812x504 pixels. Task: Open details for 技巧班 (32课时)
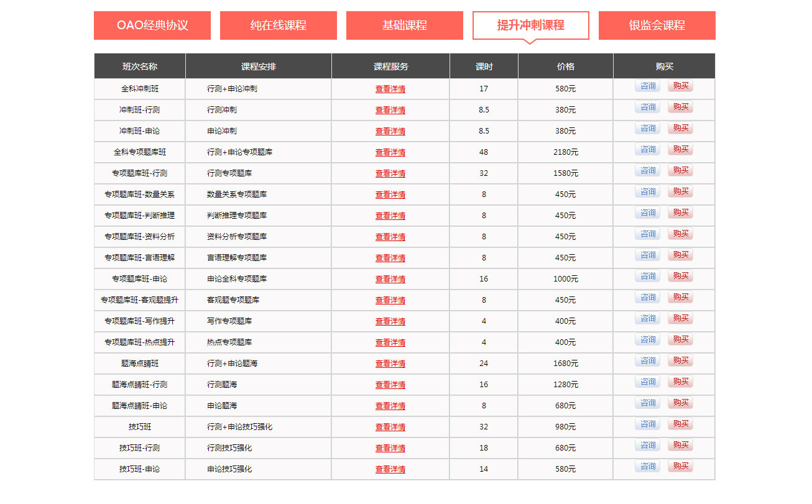click(390, 427)
